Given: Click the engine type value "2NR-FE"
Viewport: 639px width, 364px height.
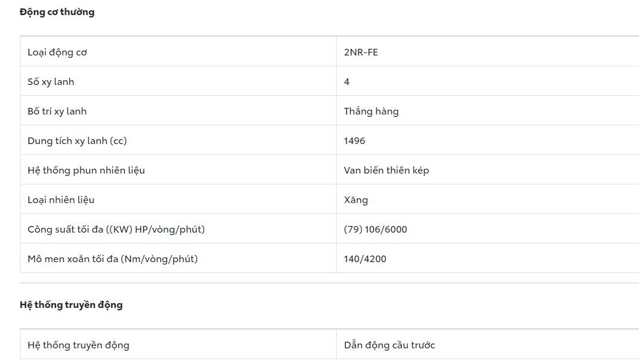Looking at the screenshot, I should 361,52.
